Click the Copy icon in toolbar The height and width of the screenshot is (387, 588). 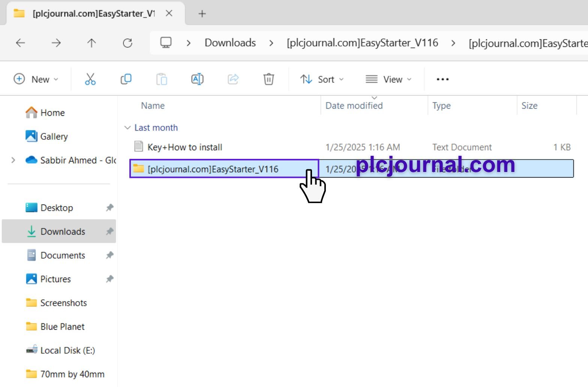point(126,79)
